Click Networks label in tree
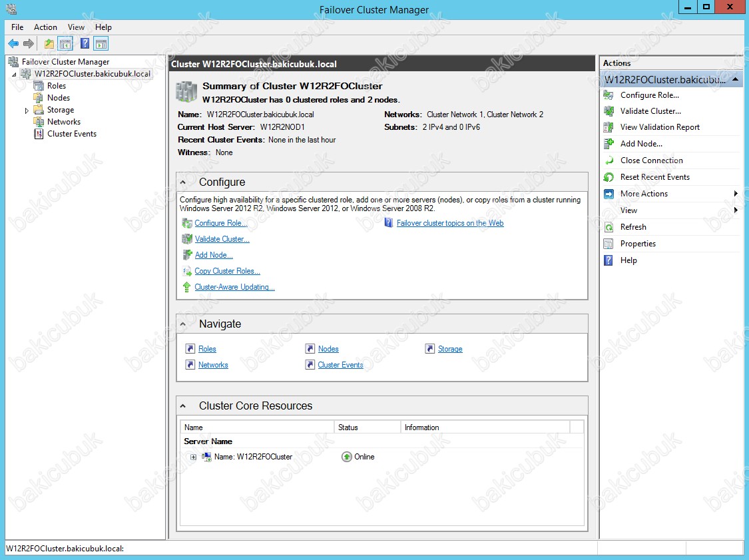The width and height of the screenshot is (749, 560). (64, 122)
